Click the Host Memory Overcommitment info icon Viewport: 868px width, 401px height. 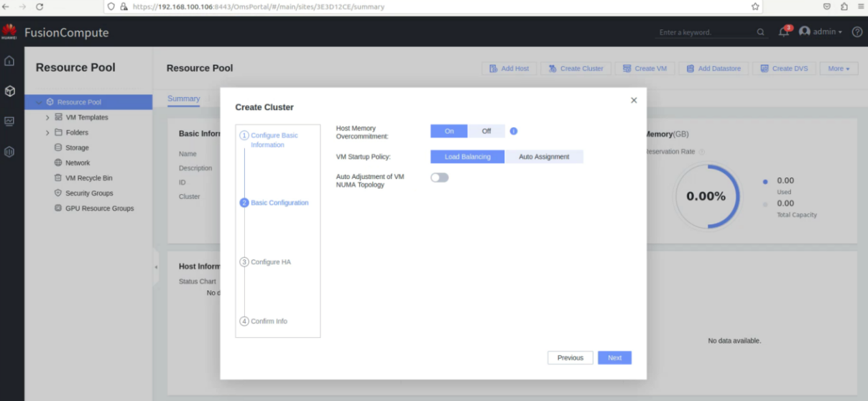(514, 131)
